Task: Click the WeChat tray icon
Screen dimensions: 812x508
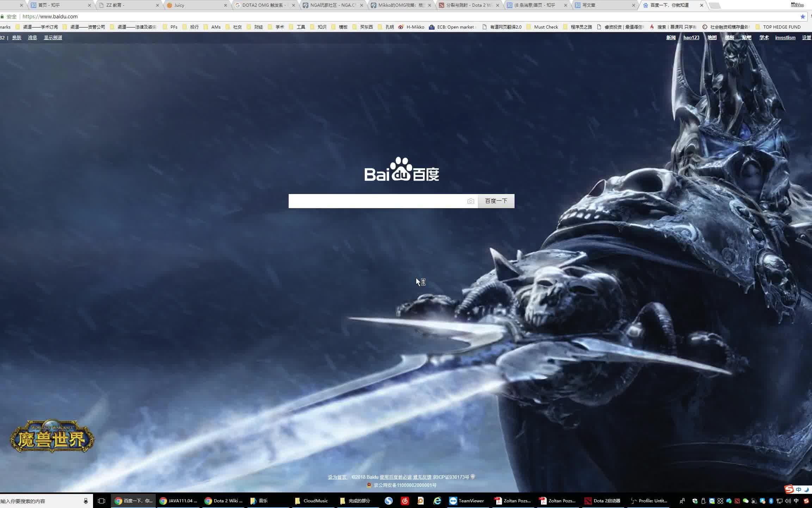Action: [746, 501]
